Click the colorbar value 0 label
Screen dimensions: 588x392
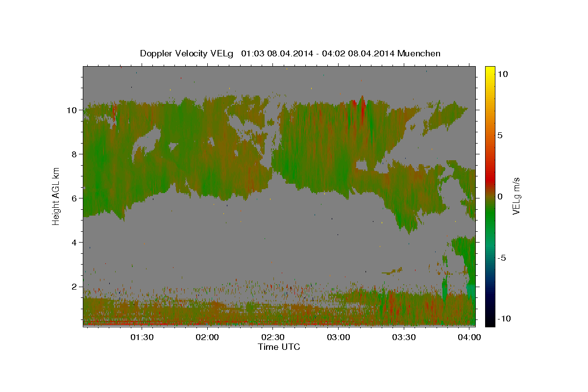pyautogui.click(x=500, y=196)
